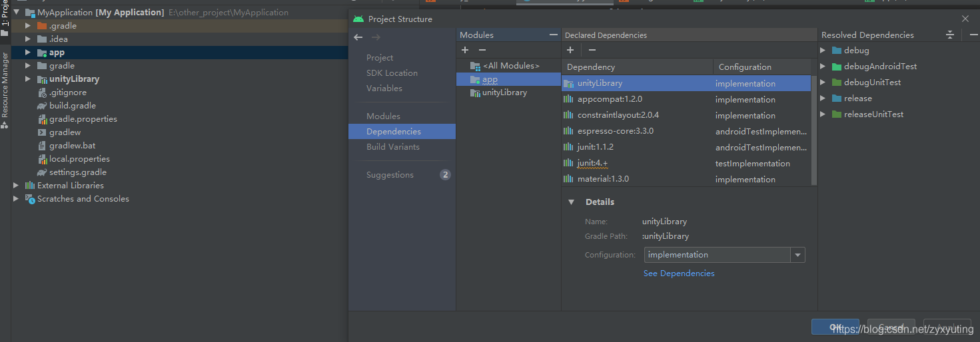Click the local.properties file icon
Image resolution: width=980 pixels, height=342 pixels.
click(42, 159)
